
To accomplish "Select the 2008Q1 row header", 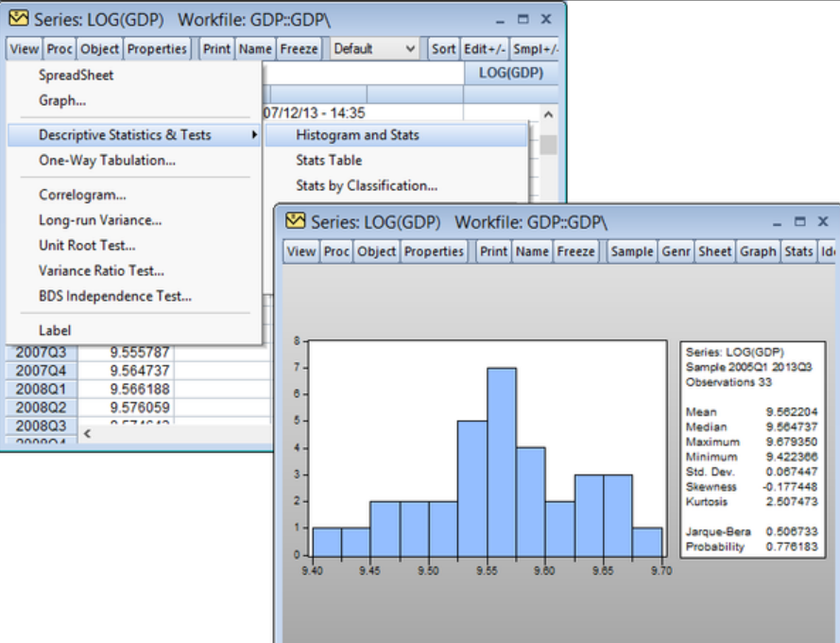I will (42, 389).
